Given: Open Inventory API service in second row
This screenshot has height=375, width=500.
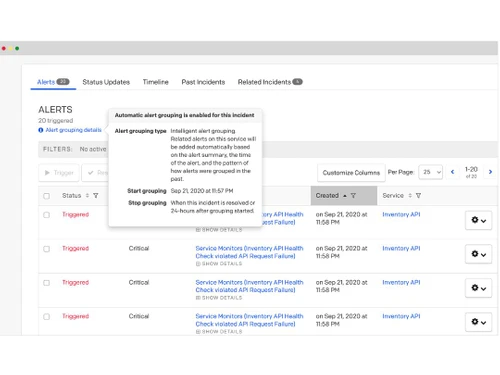Looking at the screenshot, I should tap(401, 248).
